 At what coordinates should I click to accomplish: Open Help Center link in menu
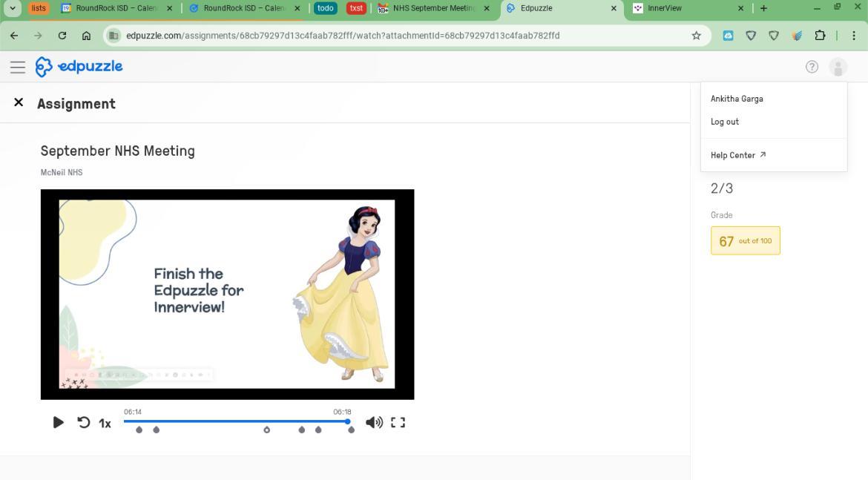pos(738,155)
